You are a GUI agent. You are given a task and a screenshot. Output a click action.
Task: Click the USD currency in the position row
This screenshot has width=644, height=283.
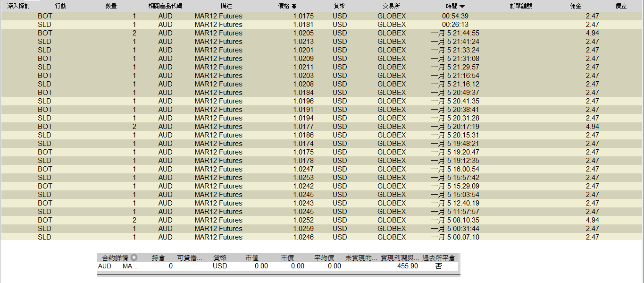tap(220, 266)
